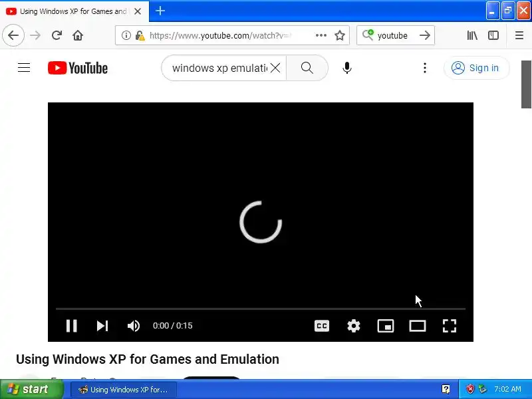Toggle the browser sidebar view

493,35
